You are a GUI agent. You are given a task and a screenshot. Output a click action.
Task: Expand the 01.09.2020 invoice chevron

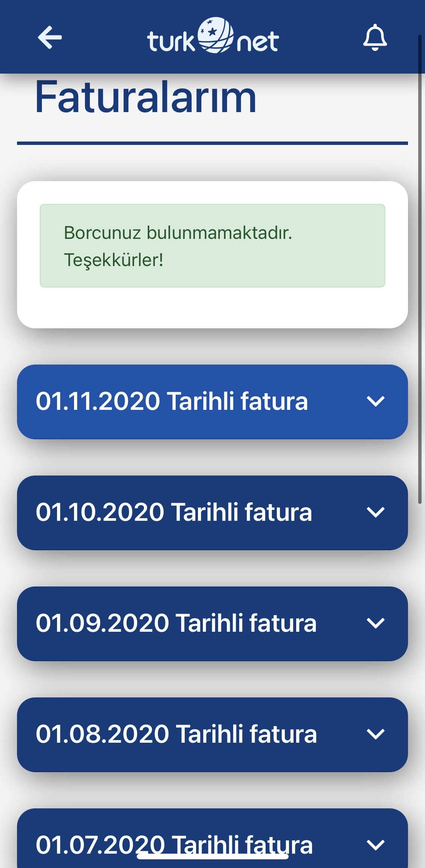[x=376, y=623]
